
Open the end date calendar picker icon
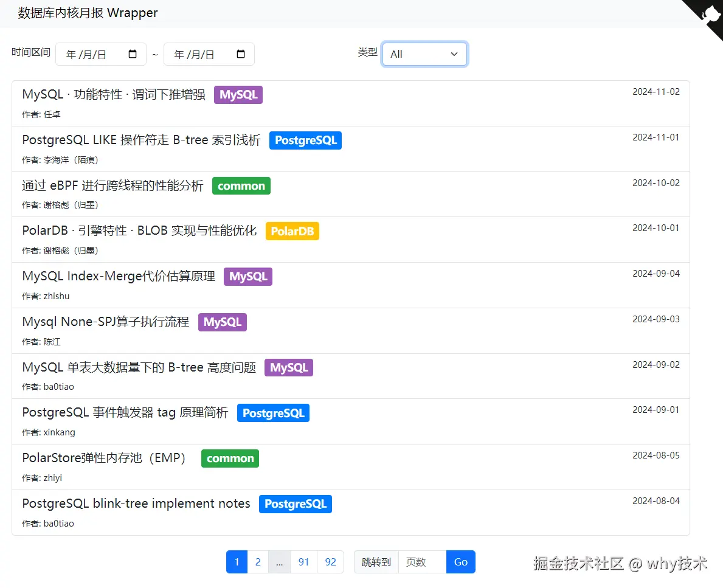tap(241, 54)
